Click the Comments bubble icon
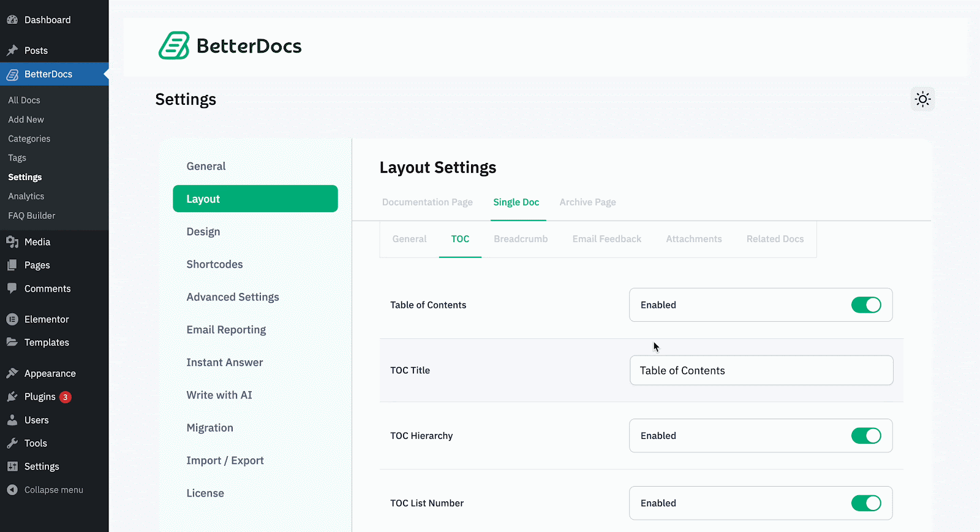The height and width of the screenshot is (532, 980). 12,289
